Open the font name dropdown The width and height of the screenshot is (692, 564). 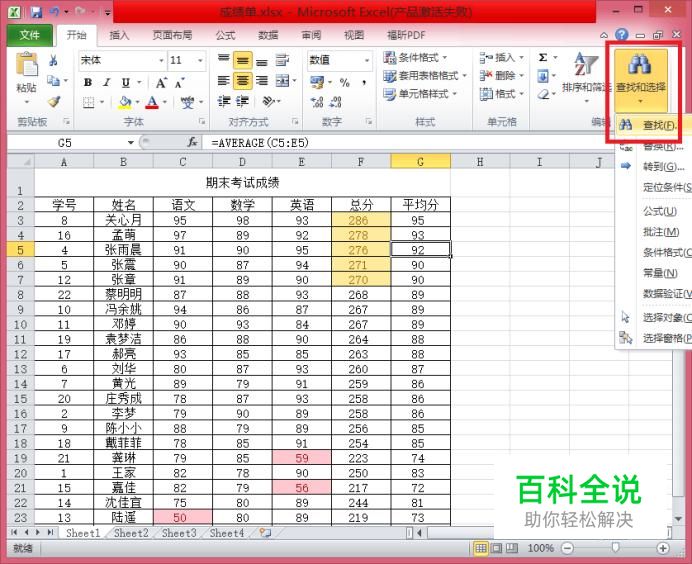click(x=162, y=60)
